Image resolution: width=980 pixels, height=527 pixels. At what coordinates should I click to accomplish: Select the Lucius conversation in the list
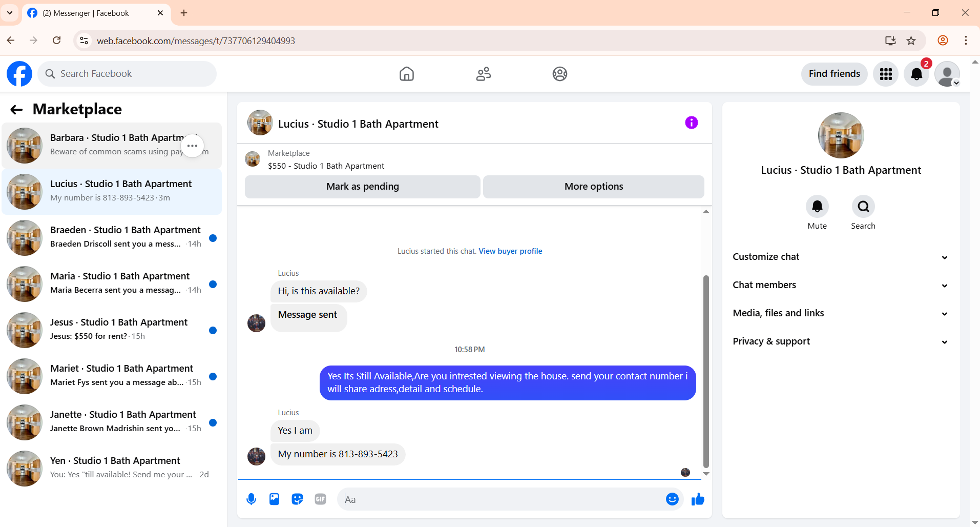pos(112,192)
